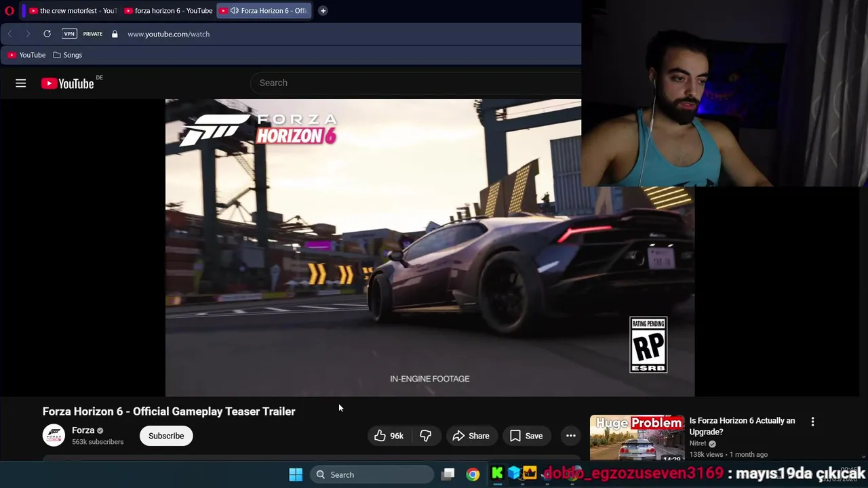Click 'Forza Horizon 6 - Official Gameplay Teaser Trailer' title
The image size is (868, 488).
(169, 411)
